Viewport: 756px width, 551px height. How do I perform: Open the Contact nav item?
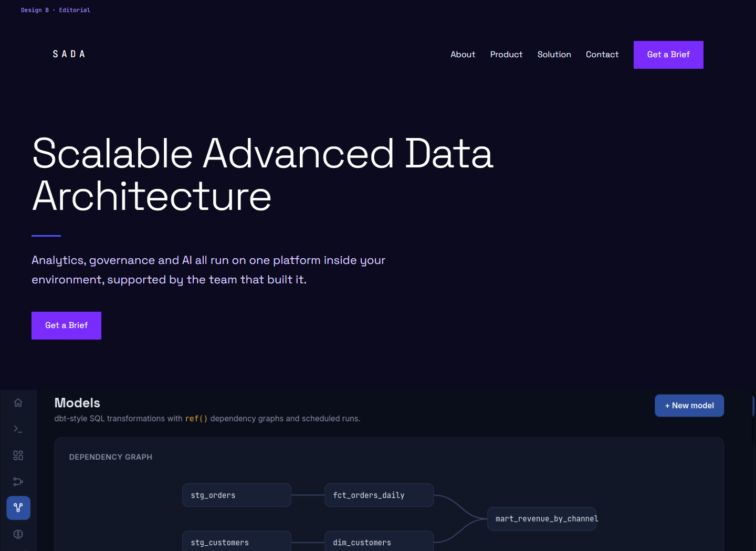click(602, 55)
